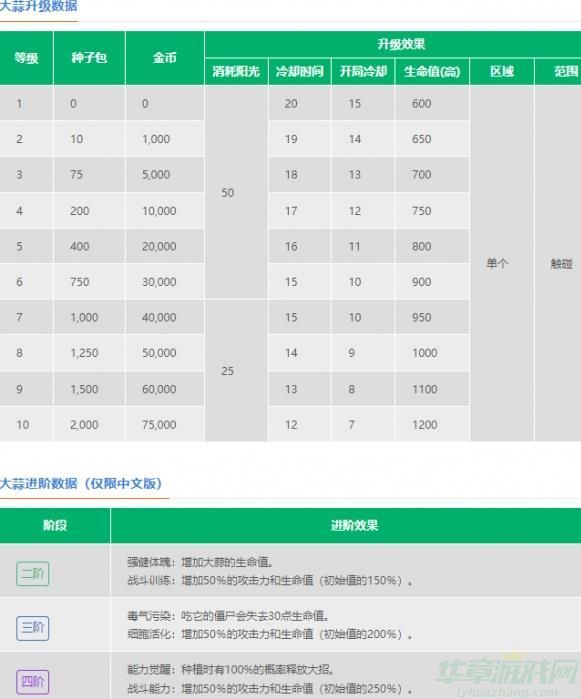Click the seed packet value 400
The height and width of the screenshot is (699, 581).
click(80, 246)
